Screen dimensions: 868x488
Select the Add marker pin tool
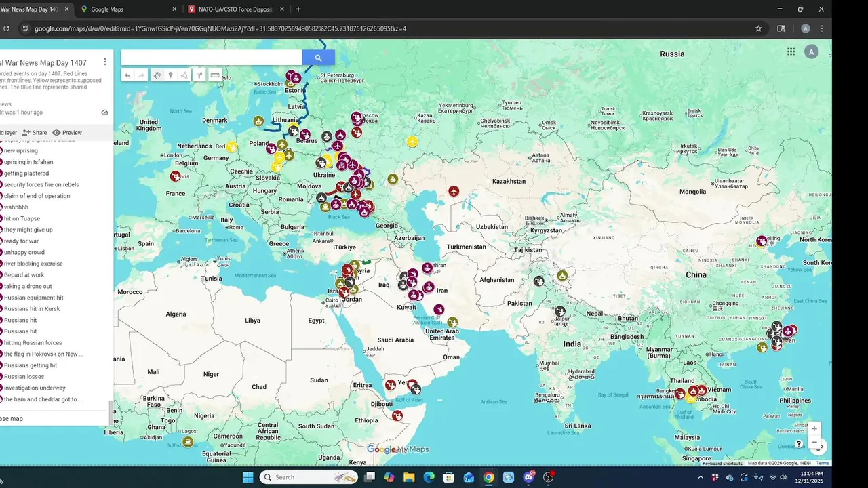pyautogui.click(x=170, y=75)
